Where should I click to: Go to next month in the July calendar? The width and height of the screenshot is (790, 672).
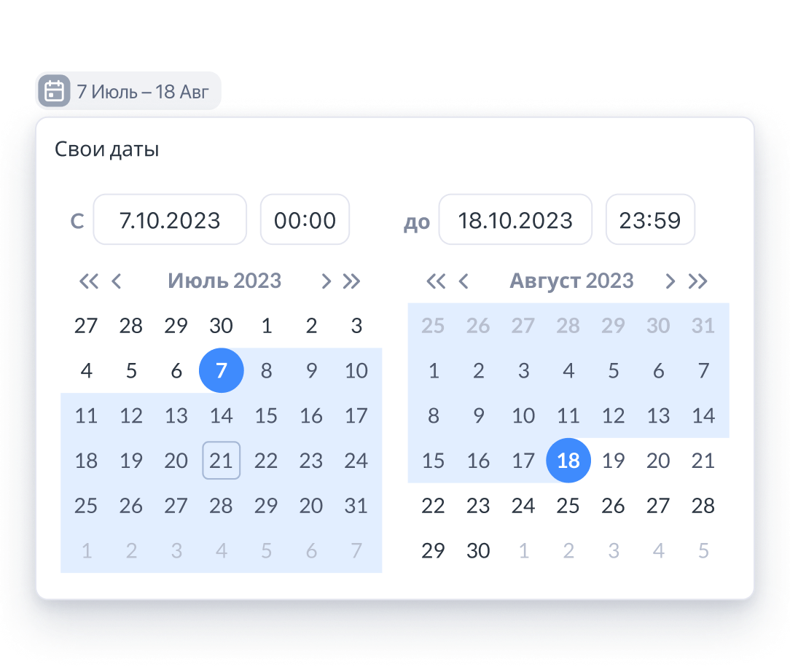[326, 281]
